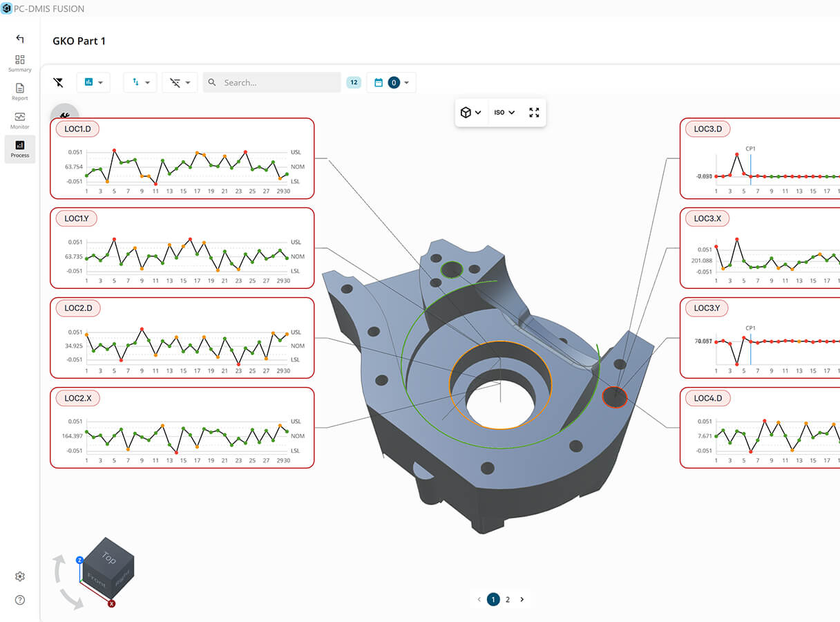Clear filters with the crossed-out filter icon

(59, 82)
